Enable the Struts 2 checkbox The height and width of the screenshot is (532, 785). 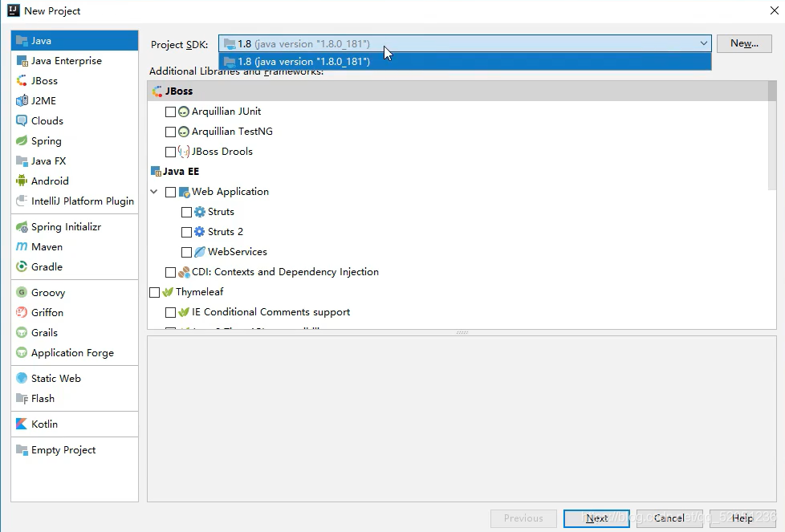[186, 232]
